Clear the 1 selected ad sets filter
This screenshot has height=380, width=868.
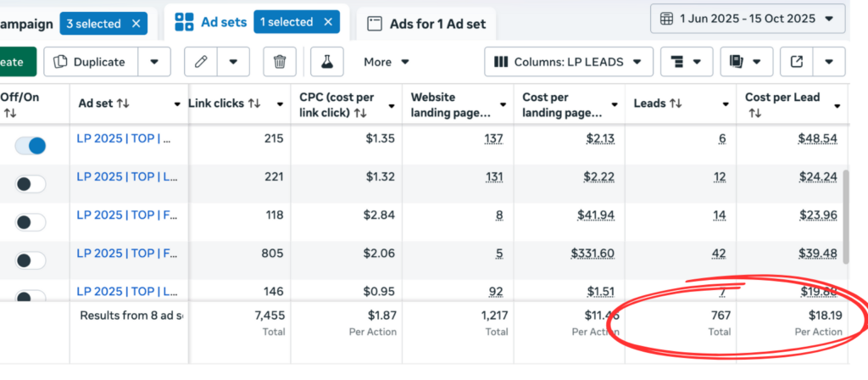329,20
